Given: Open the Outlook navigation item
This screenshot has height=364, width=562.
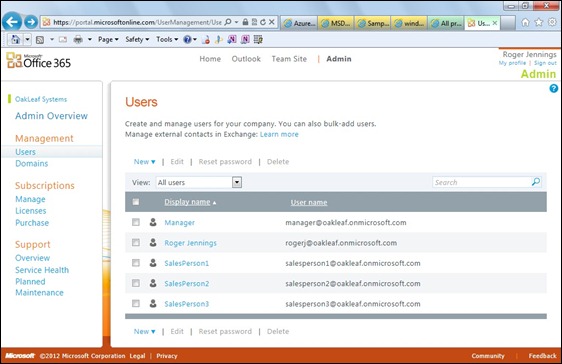Looking at the screenshot, I should tap(246, 59).
